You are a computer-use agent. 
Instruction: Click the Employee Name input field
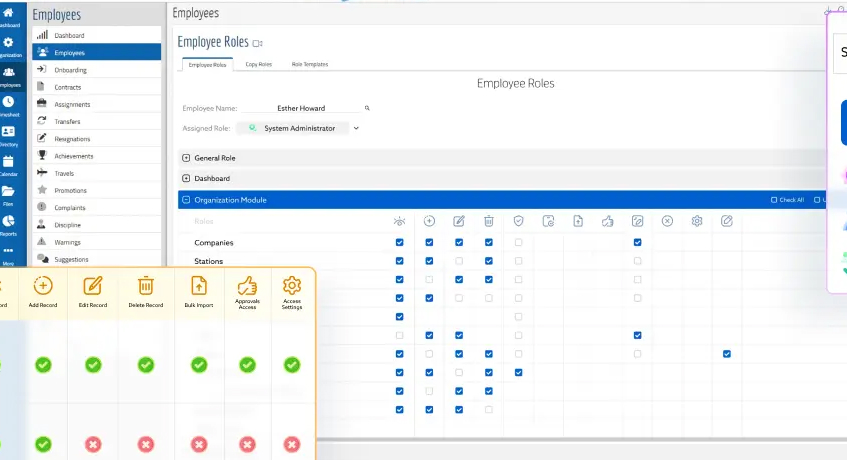[300, 108]
